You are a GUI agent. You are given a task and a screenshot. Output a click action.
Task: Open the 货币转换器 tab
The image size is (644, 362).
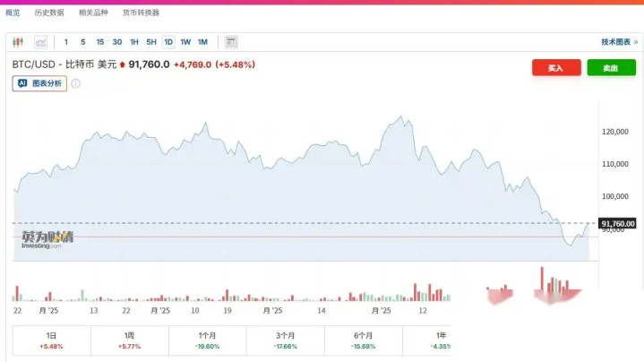141,13
